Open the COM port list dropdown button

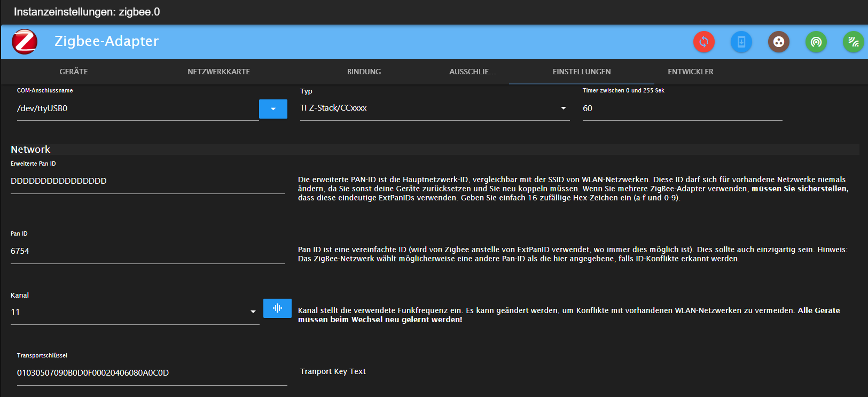point(273,109)
